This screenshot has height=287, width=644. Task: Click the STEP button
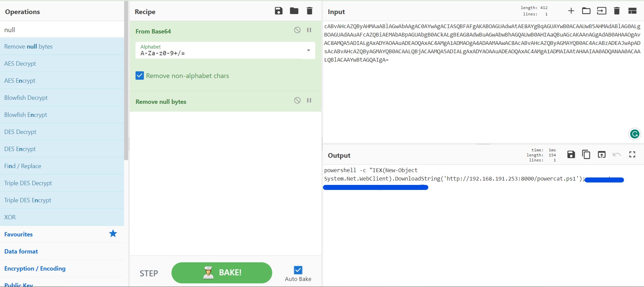tap(149, 274)
